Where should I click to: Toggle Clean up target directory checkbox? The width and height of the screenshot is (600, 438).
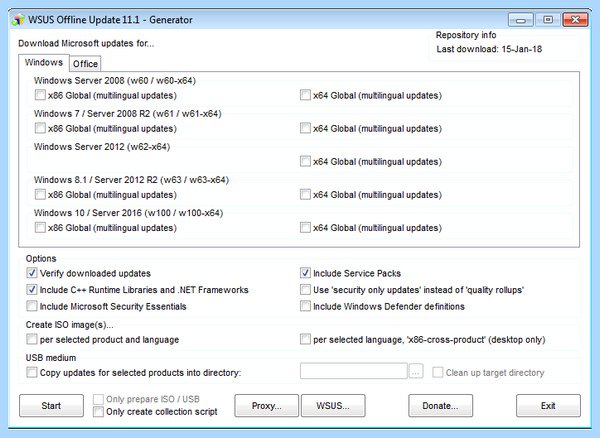click(438, 372)
